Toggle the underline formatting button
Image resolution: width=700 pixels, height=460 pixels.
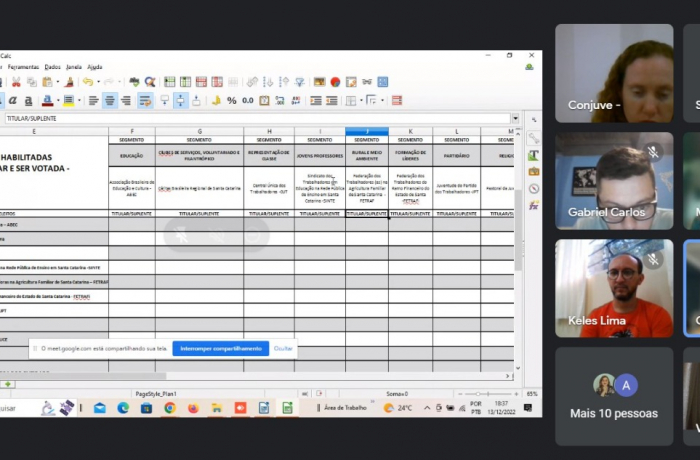tap(25, 100)
